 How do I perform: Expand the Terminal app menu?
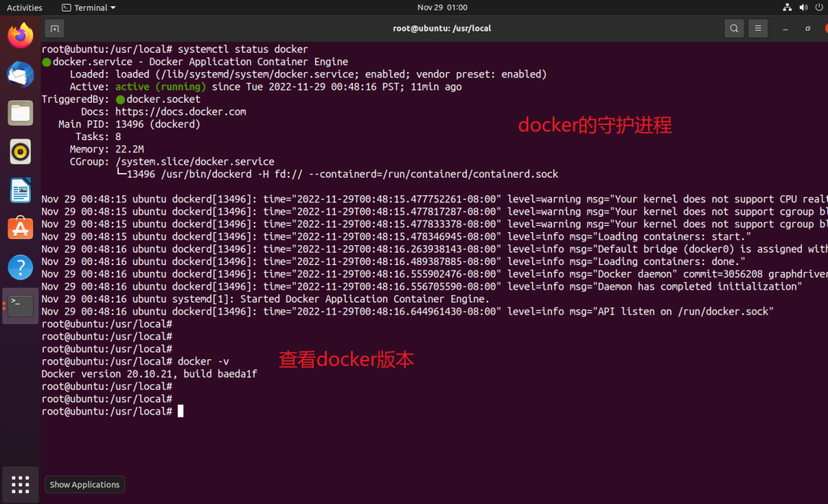tap(89, 8)
